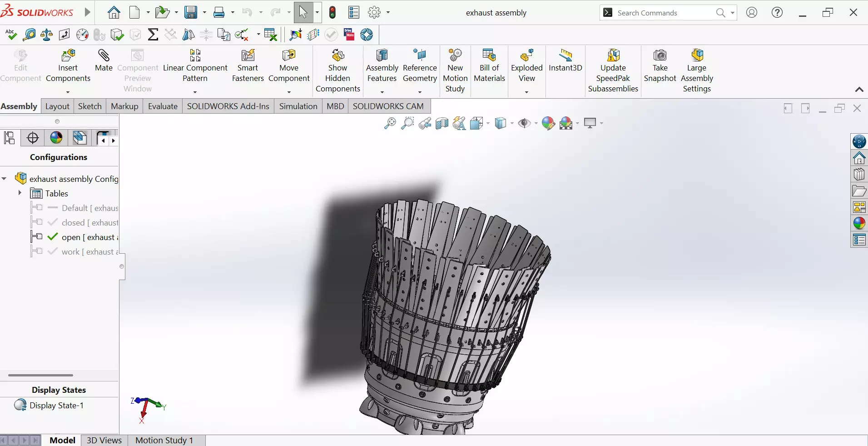Switch to Simulation tab
This screenshot has width=868, height=446.
[x=298, y=106]
